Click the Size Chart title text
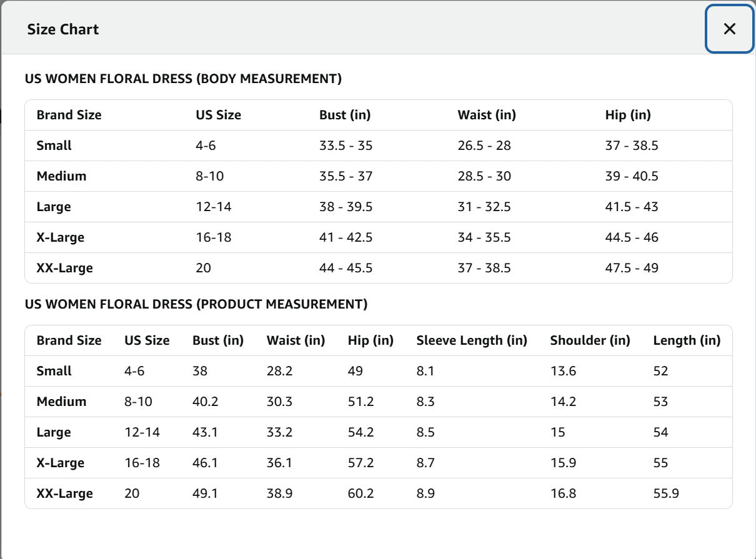Viewport: 756px width, 559px height. pos(63,29)
